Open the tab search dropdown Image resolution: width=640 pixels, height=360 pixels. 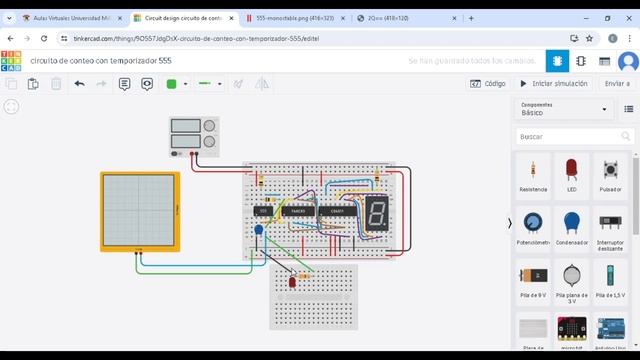9,18
